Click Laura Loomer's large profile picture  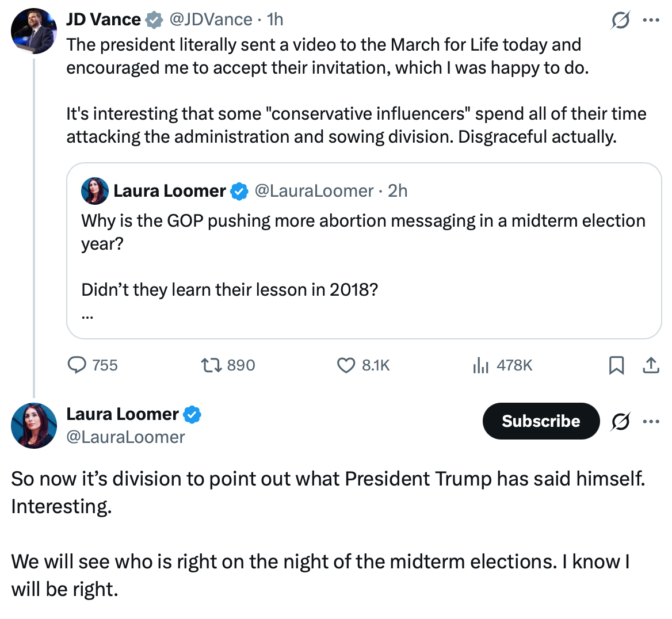tap(34, 426)
